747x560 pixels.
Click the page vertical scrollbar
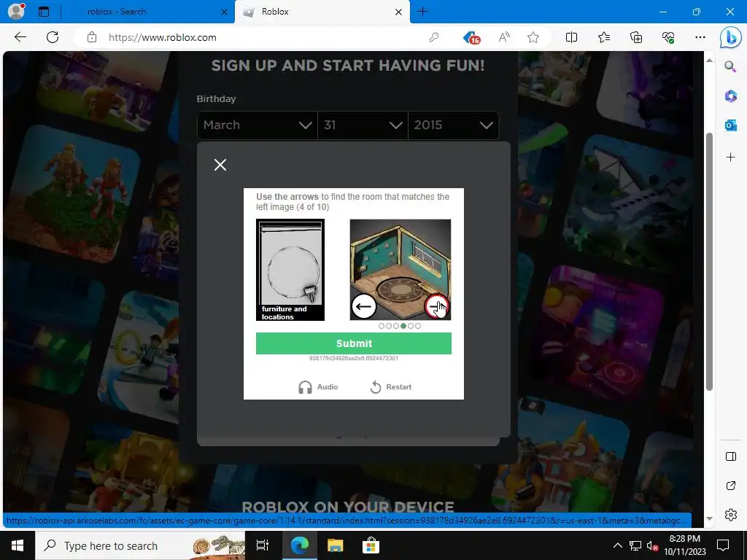tap(709, 262)
